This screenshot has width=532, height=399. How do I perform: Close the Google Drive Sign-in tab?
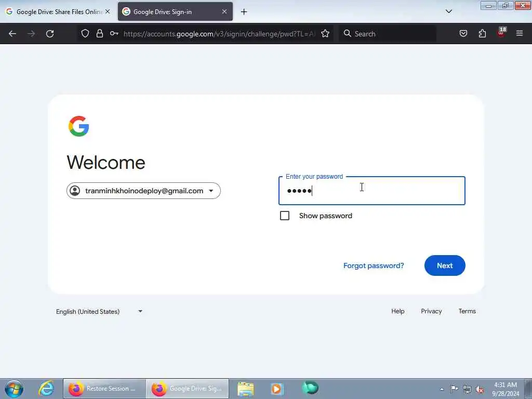(x=224, y=11)
